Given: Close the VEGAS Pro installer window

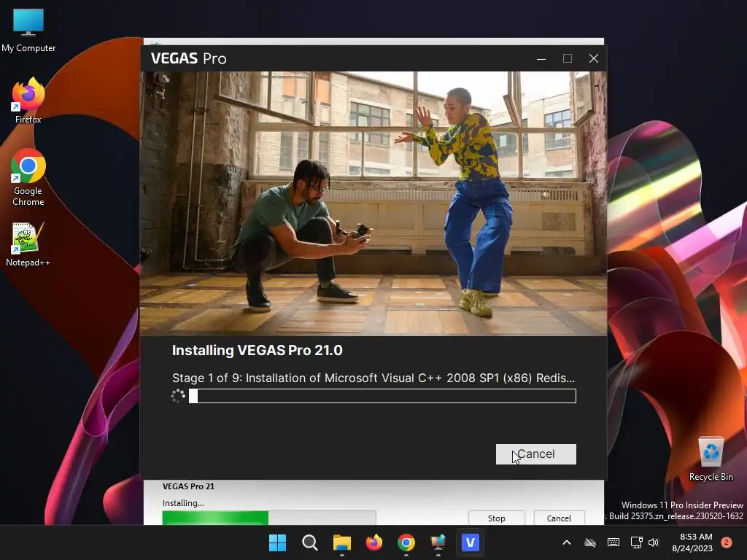Looking at the screenshot, I should click(x=594, y=58).
